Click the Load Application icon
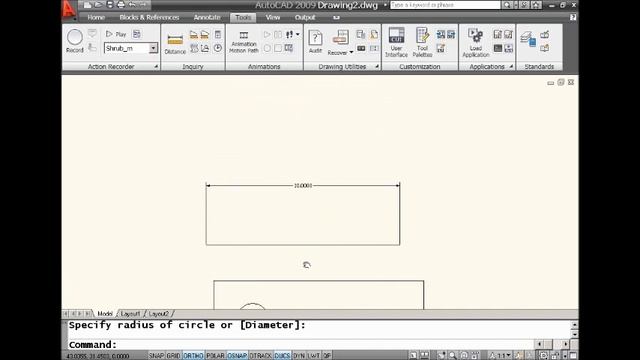The image size is (640, 360). [x=476, y=42]
